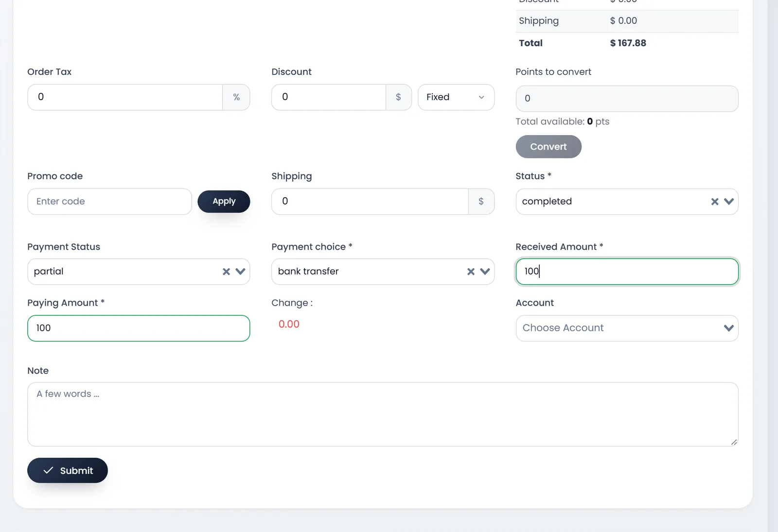
Task: Click the dollar symbol beside Shipping
Action: pos(481,202)
